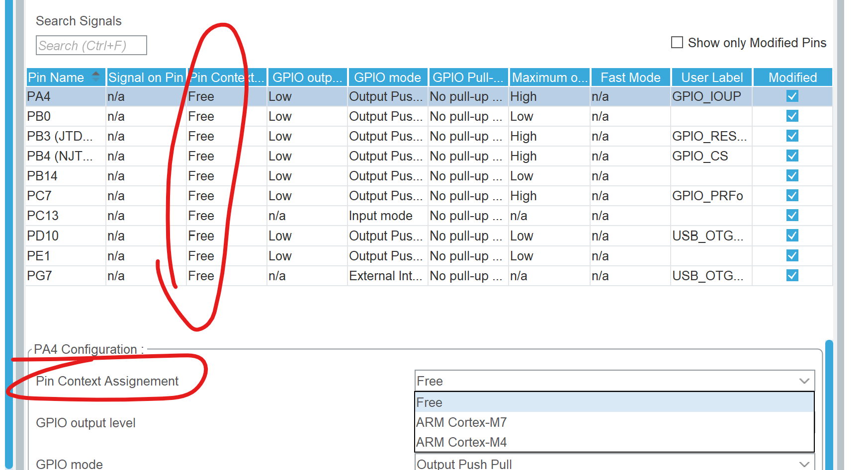Click the Fast Mode column header
Image resolution: width=868 pixels, height=470 pixels.
630,77
